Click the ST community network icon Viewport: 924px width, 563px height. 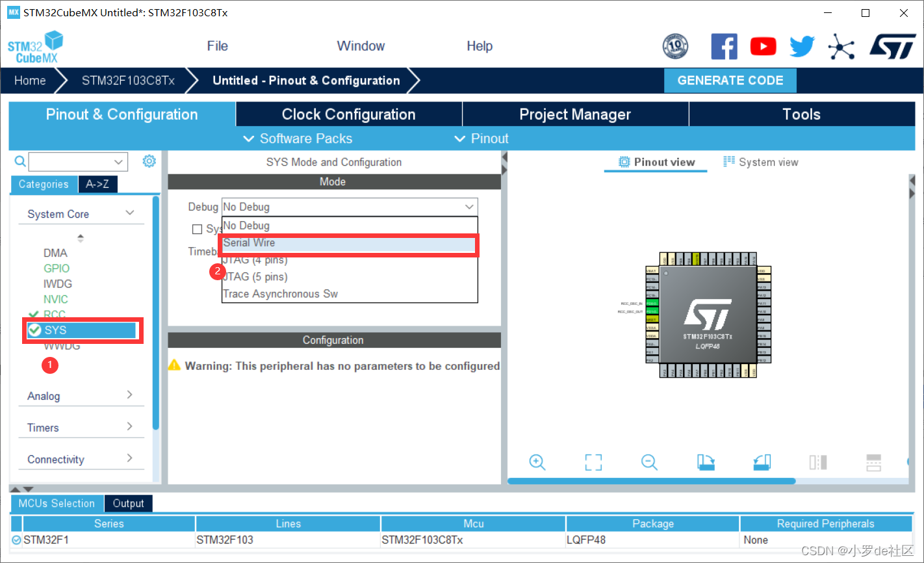841,47
